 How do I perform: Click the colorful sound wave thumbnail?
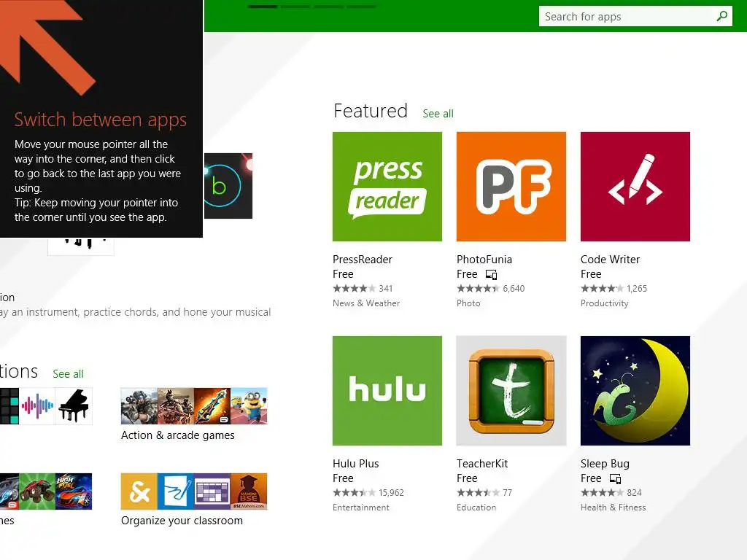37,406
